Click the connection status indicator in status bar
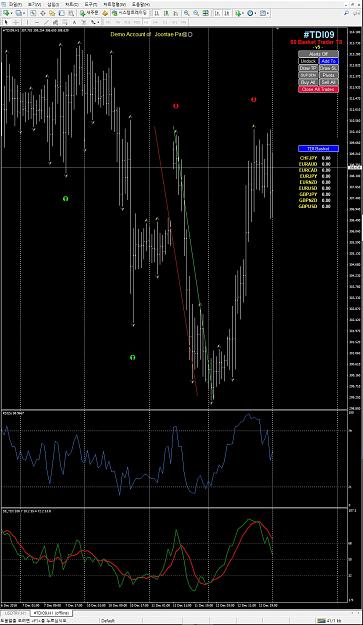Image resolution: width=363 pixels, height=625 pixels. point(328,621)
